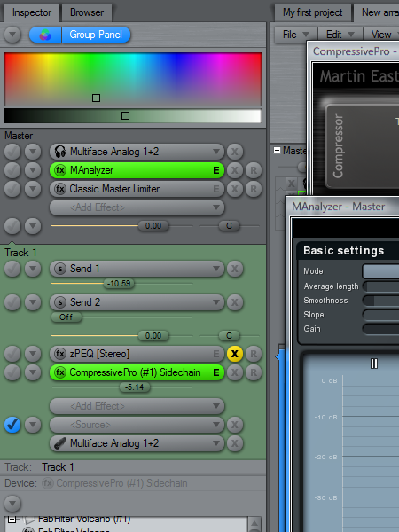Collapse the Master section with the minus box

pos(277,151)
